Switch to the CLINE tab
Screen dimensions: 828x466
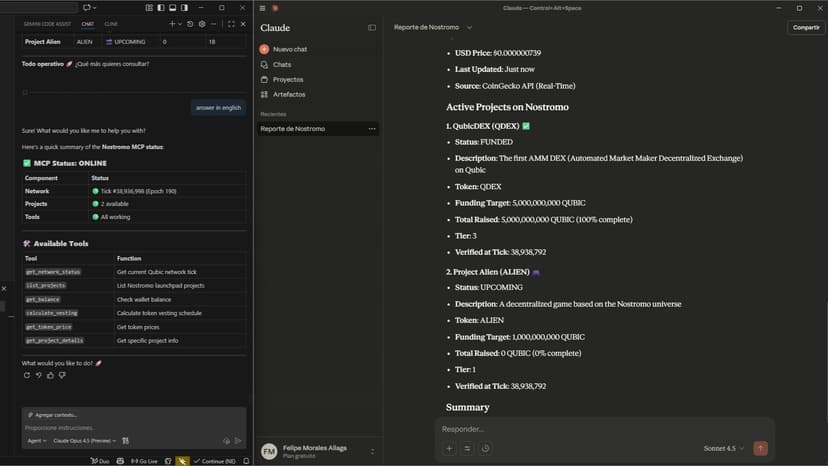(x=111, y=24)
